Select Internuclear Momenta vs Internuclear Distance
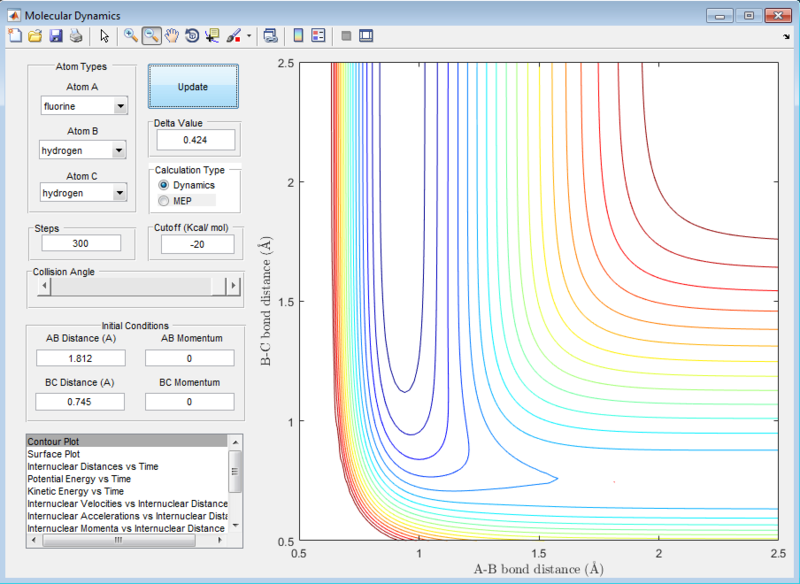This screenshot has height=584, width=800. tap(127, 528)
